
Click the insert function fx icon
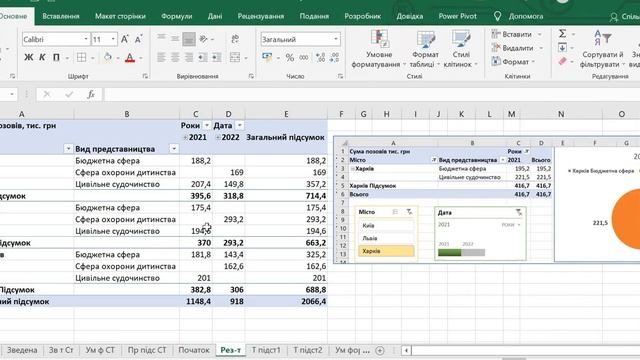(x=91, y=94)
